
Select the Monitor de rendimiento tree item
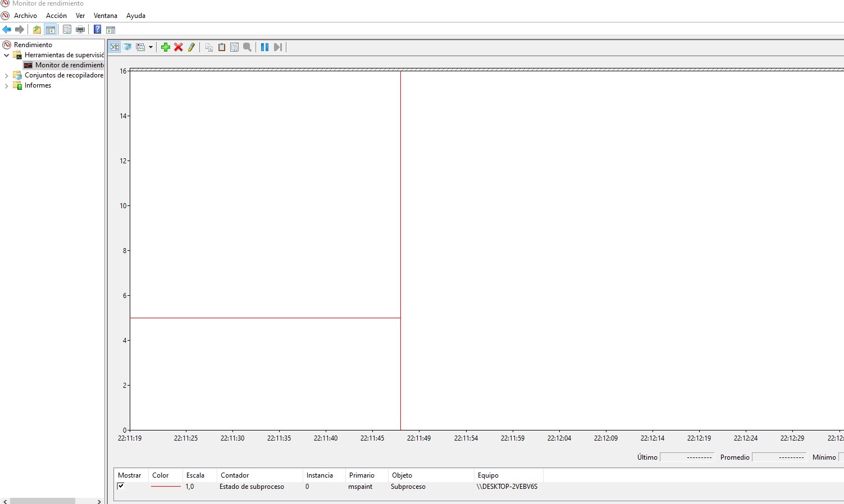click(69, 65)
